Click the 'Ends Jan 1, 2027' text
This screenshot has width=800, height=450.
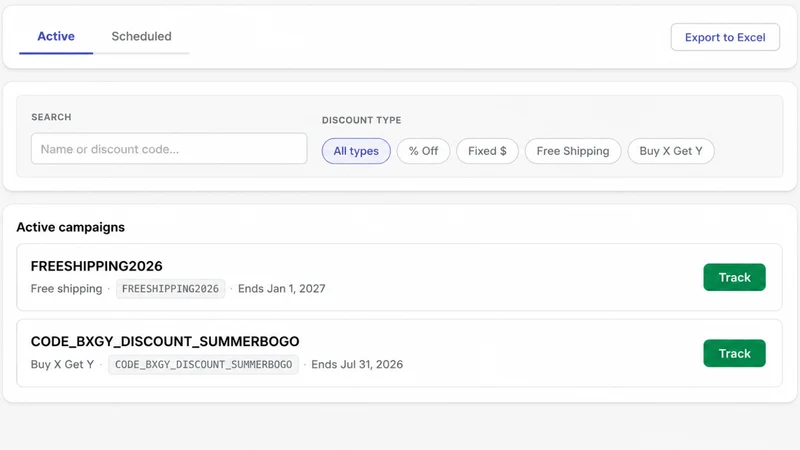click(282, 289)
